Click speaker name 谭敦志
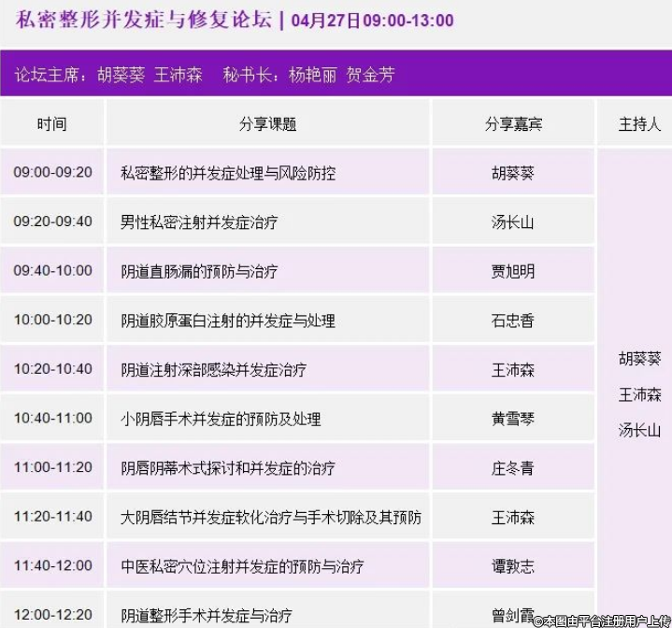Viewport: 672px width, 628px height. coord(513,566)
